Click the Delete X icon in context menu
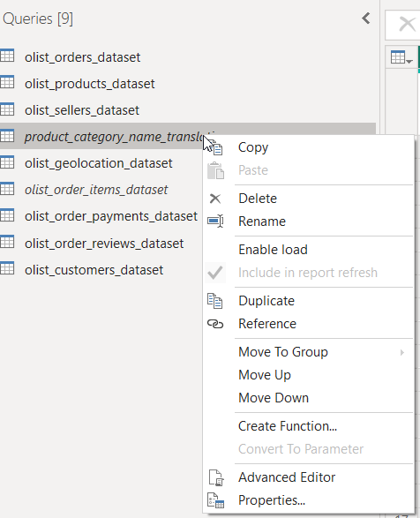This screenshot has width=420, height=518. click(215, 199)
